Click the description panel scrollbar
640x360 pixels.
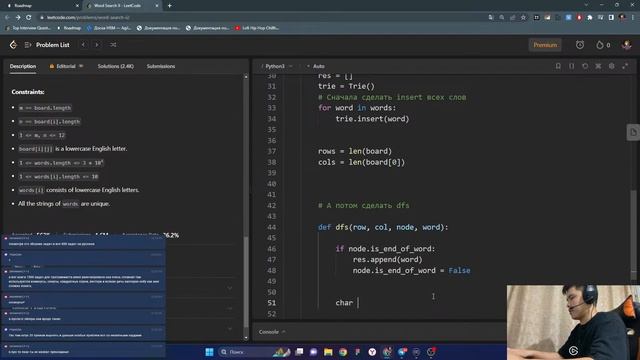pyautogui.click(x=246, y=281)
